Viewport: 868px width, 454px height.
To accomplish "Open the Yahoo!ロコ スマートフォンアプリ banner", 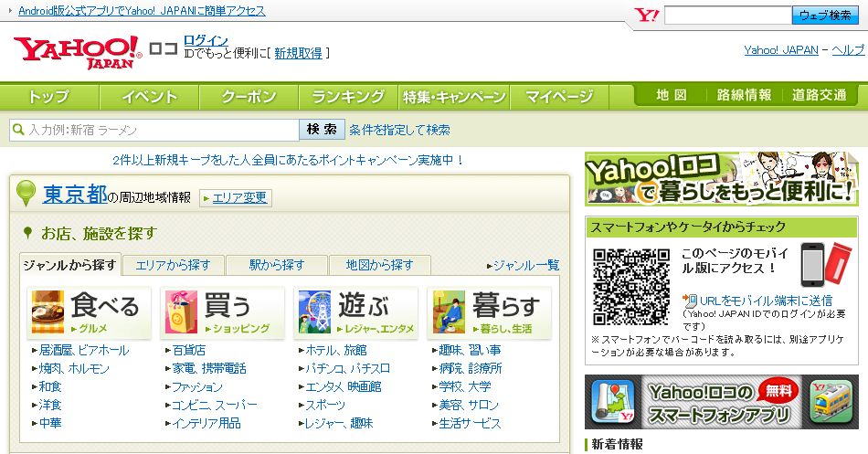I will (721, 402).
